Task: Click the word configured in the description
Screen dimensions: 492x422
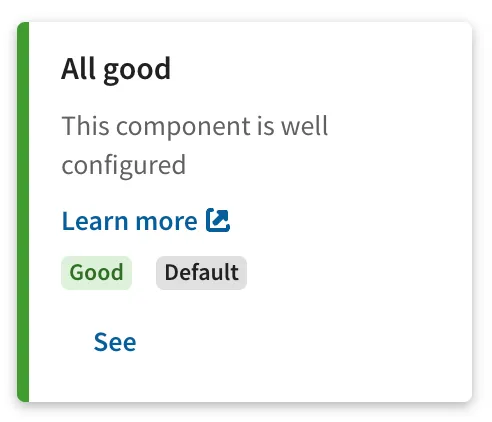Action: coord(124,166)
